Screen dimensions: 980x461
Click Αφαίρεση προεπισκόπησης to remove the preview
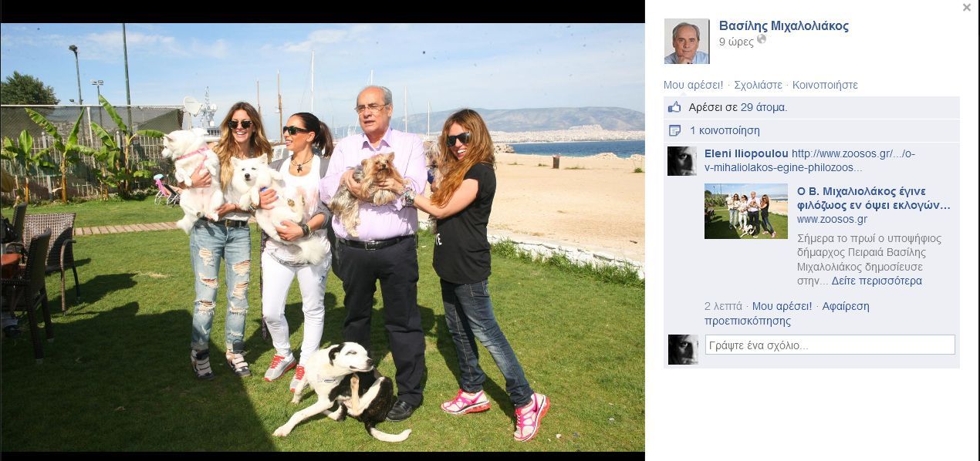pyautogui.click(x=787, y=313)
